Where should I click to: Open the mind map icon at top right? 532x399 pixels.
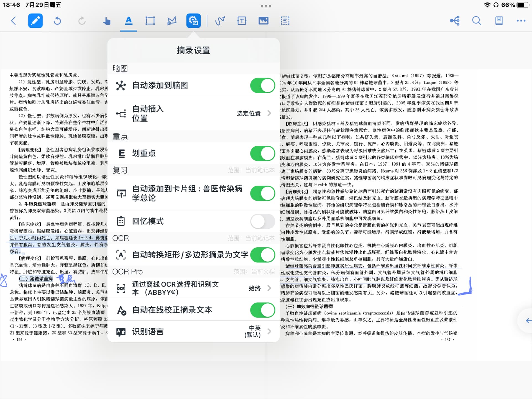[455, 21]
